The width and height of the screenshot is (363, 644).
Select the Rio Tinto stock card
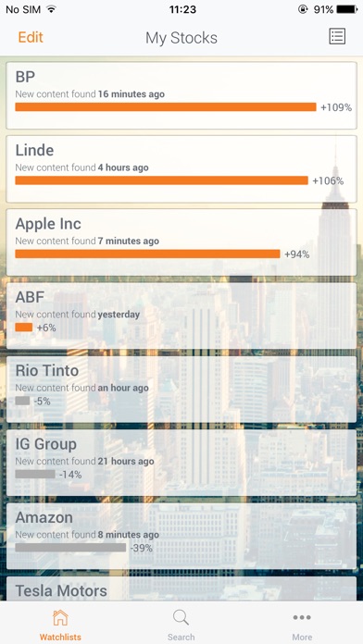point(181,390)
